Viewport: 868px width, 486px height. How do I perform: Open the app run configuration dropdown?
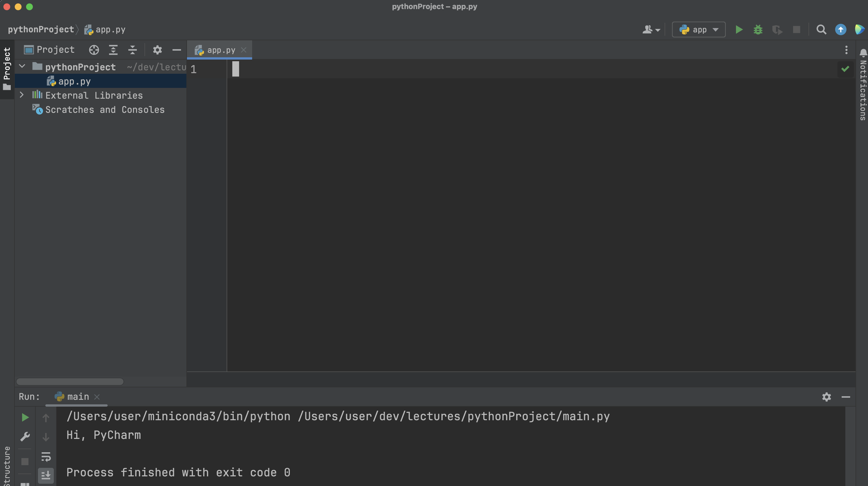(x=699, y=30)
